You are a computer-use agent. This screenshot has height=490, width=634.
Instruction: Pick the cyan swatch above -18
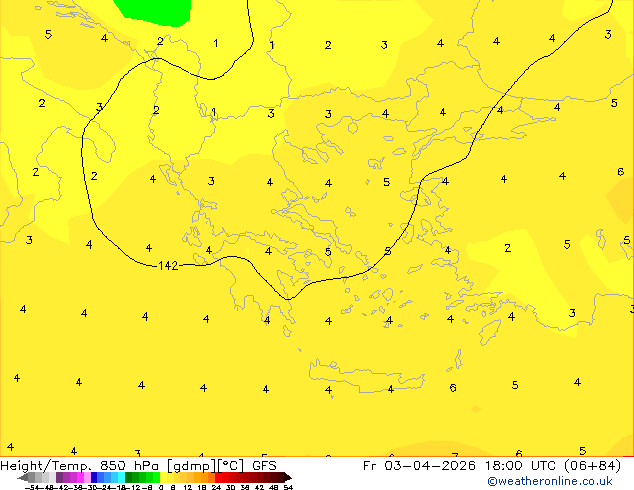pyautogui.click(x=121, y=477)
